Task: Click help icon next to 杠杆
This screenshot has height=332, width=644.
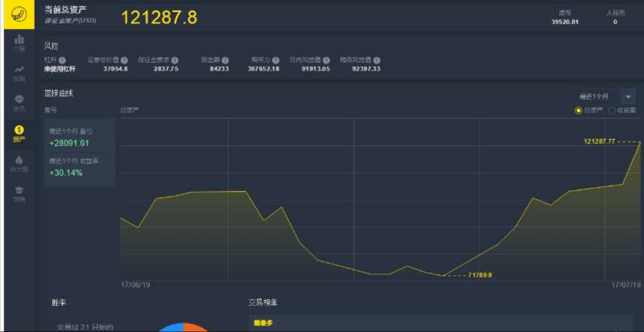Action: (x=62, y=60)
